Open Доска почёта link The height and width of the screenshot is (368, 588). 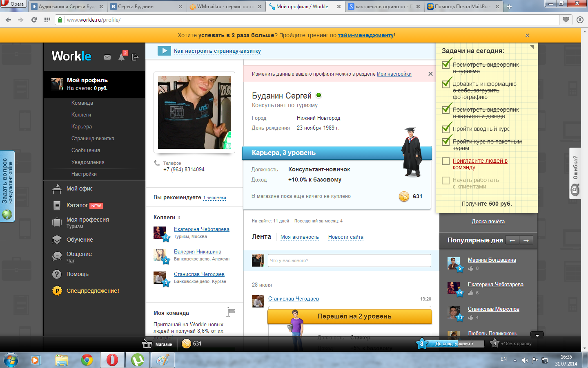pyautogui.click(x=488, y=222)
